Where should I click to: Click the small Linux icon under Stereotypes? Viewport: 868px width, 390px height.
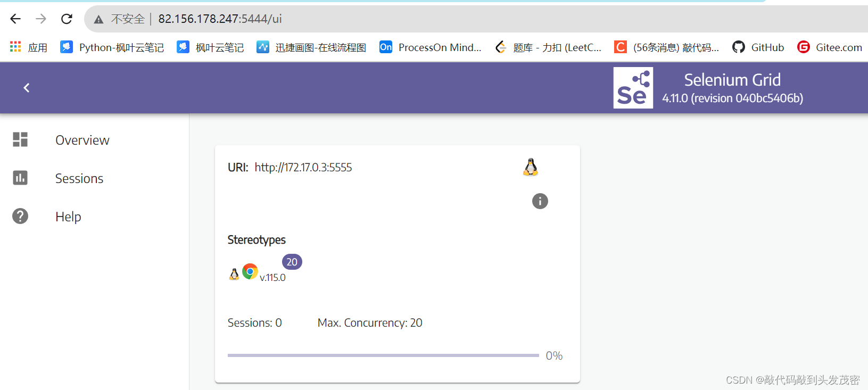click(x=234, y=273)
